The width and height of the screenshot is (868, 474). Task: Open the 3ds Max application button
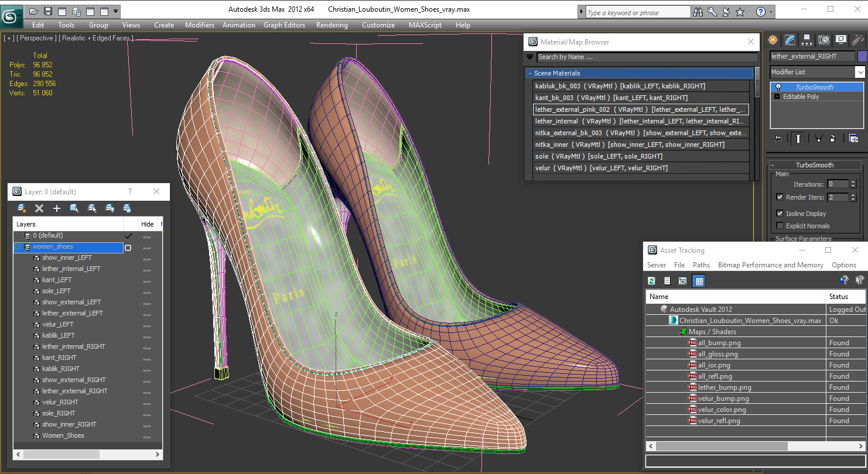[11, 17]
